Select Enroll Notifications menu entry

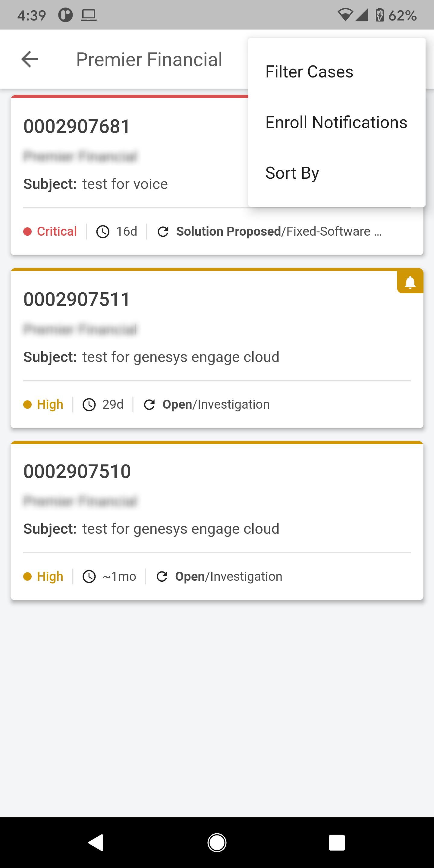(337, 122)
